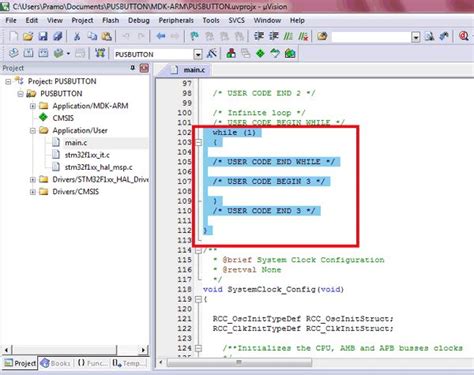474x375 pixels.
Task: Indent selected text with the Indent icon
Action: coord(259,36)
